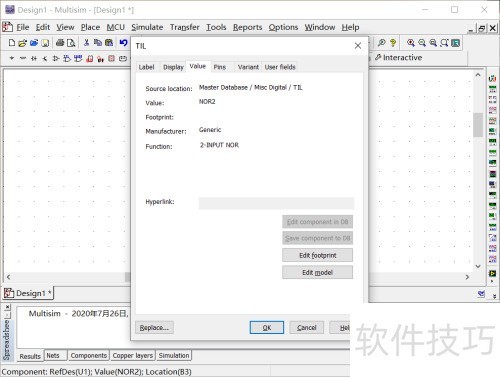Click the Zoom to area icon

(433, 43)
